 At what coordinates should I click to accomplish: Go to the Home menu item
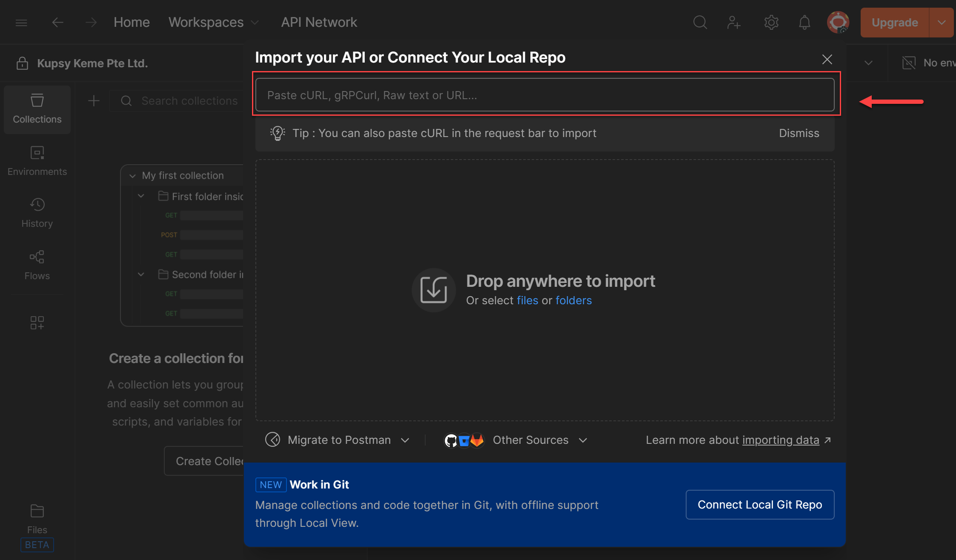(132, 22)
